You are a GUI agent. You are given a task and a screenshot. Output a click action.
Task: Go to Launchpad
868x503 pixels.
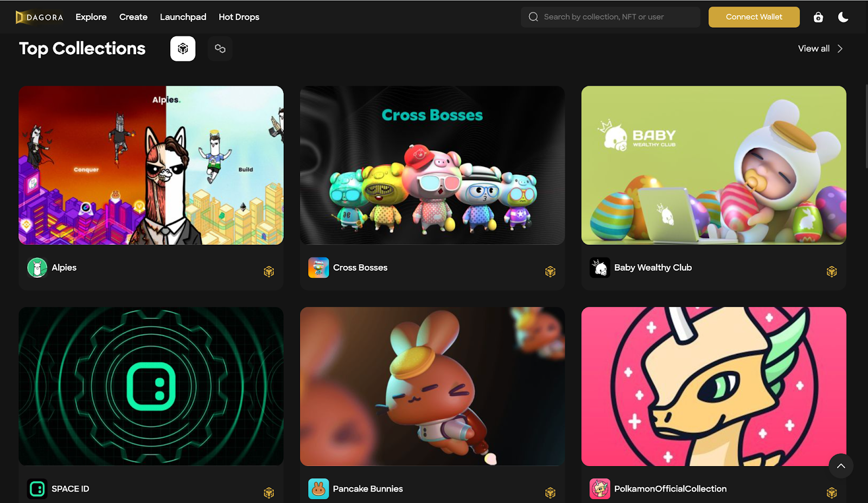pyautogui.click(x=183, y=17)
